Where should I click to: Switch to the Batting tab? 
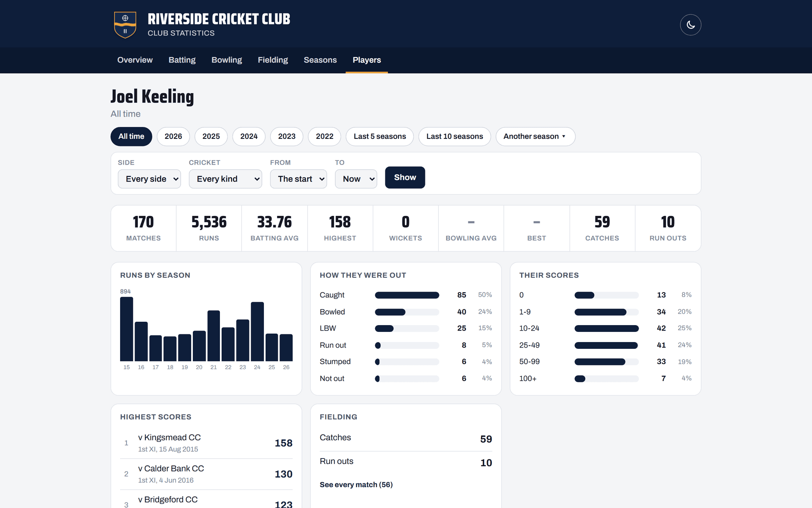[182, 60]
